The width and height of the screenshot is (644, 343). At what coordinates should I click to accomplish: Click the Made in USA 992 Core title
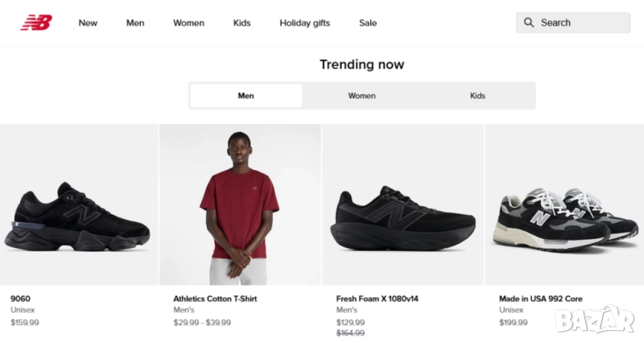point(540,299)
